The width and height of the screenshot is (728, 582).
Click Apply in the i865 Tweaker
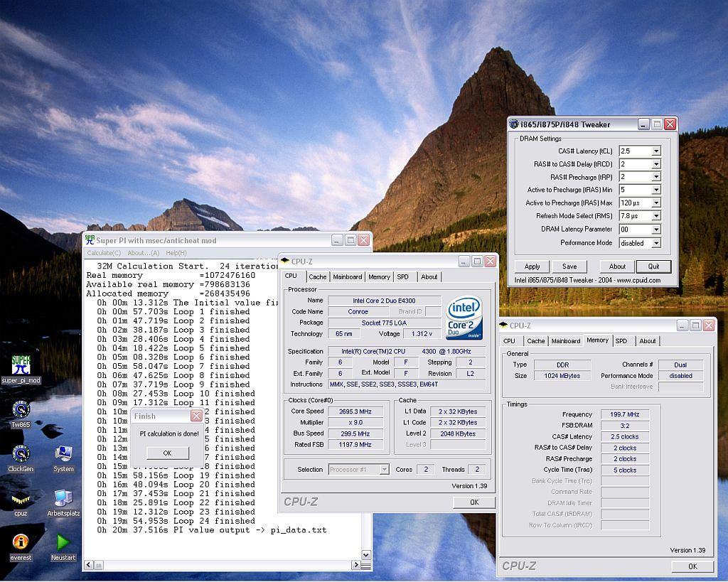click(532, 266)
